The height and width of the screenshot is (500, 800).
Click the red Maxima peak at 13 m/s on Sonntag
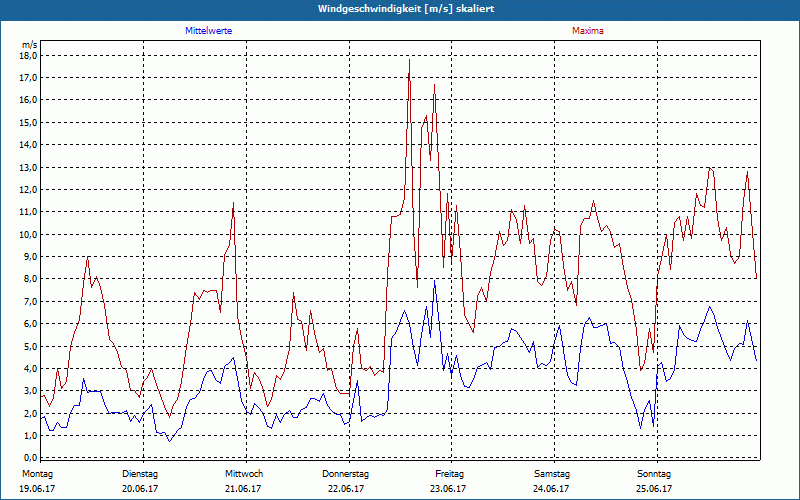tap(710, 168)
